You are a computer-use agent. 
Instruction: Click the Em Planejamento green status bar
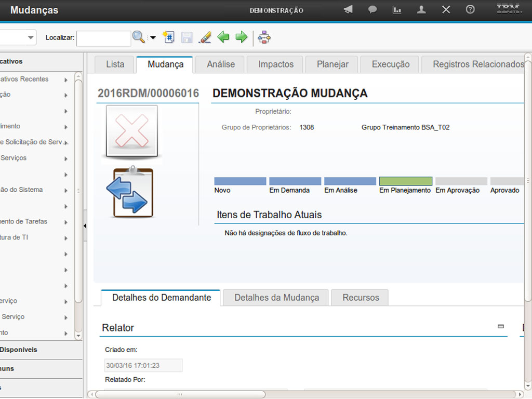pyautogui.click(x=406, y=181)
